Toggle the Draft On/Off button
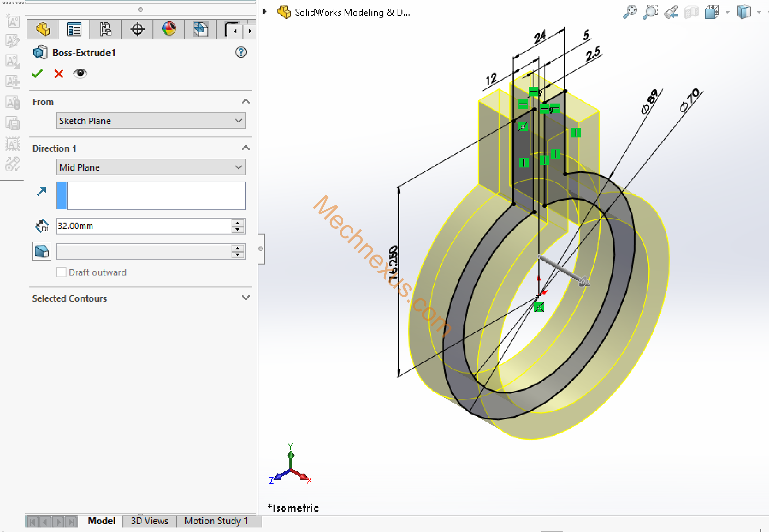The width and height of the screenshot is (769, 532). pyautogui.click(x=42, y=251)
